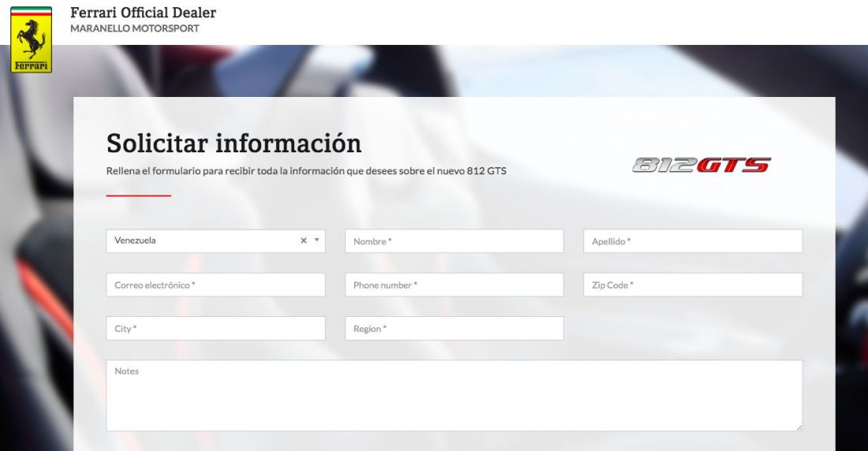
Task: Click the Region input field
Action: coord(454,329)
